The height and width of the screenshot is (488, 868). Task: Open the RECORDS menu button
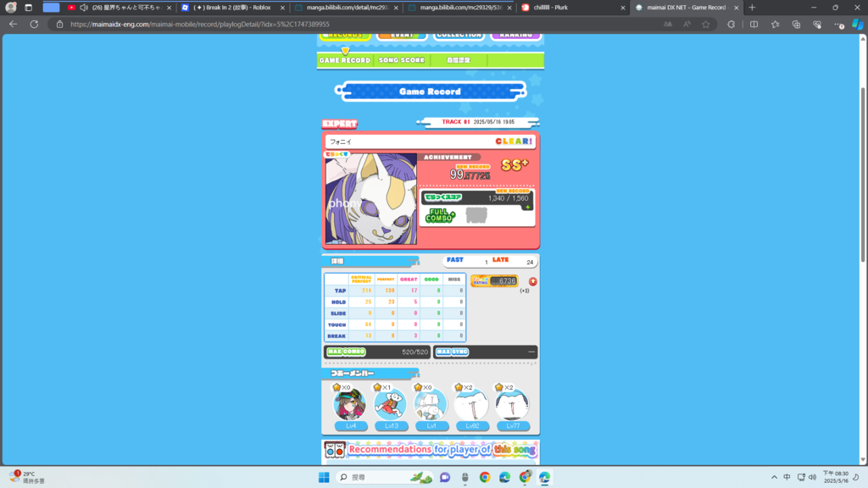[345, 36]
